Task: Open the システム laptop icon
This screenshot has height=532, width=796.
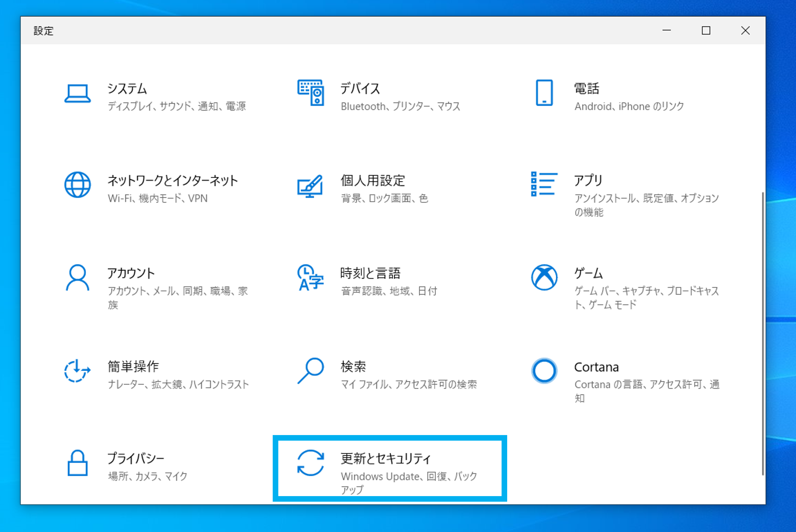Action: click(77, 93)
